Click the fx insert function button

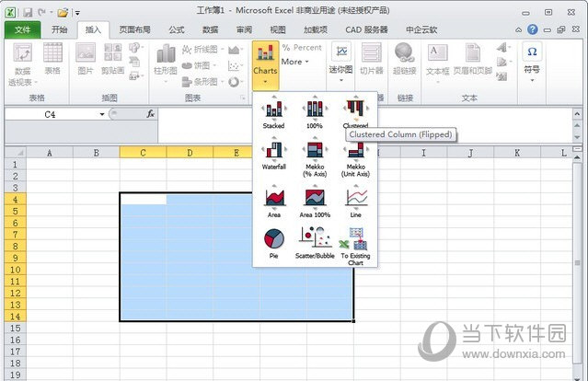[x=150, y=114]
